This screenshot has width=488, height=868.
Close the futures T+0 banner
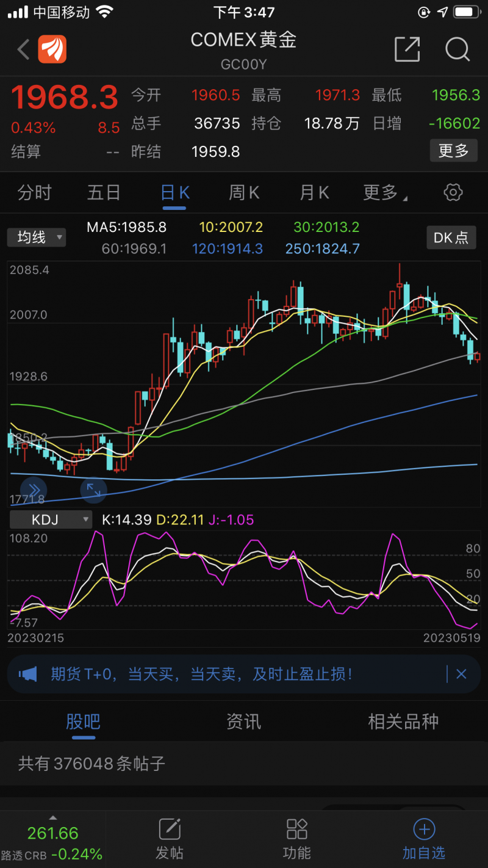[x=462, y=674]
